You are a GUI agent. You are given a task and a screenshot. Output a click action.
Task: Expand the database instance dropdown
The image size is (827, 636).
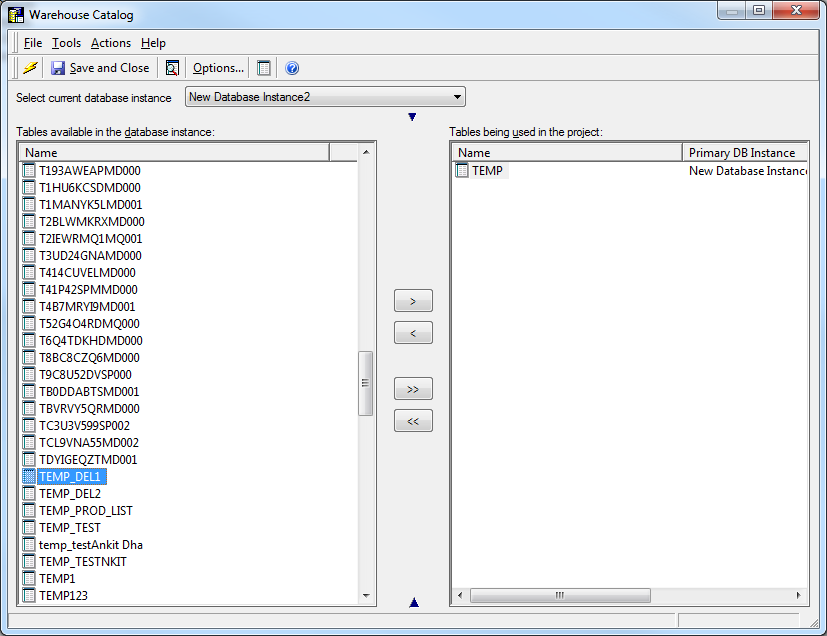[x=457, y=97]
